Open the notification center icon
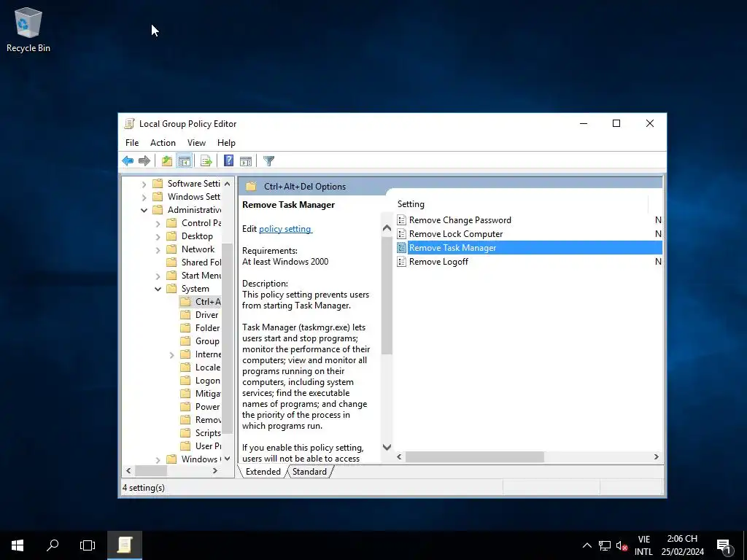Viewport: 747px width, 560px height. (724, 545)
